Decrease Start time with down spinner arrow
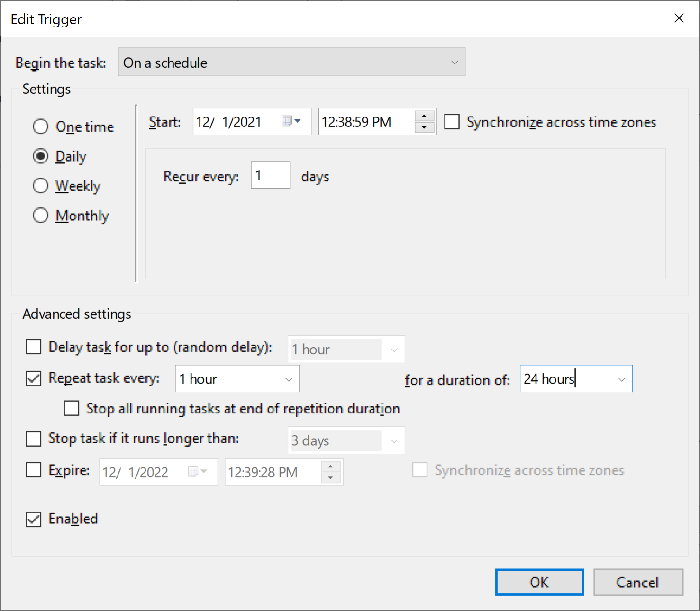The image size is (700, 611). 424,127
